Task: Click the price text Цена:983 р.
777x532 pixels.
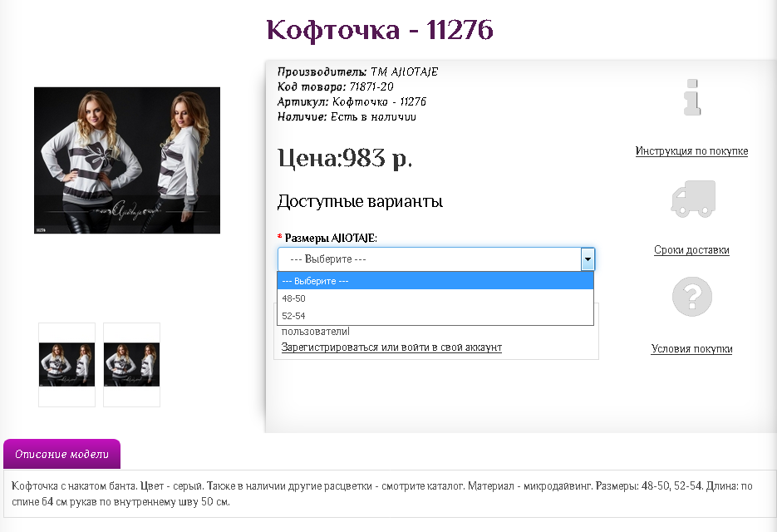Action: [345, 158]
